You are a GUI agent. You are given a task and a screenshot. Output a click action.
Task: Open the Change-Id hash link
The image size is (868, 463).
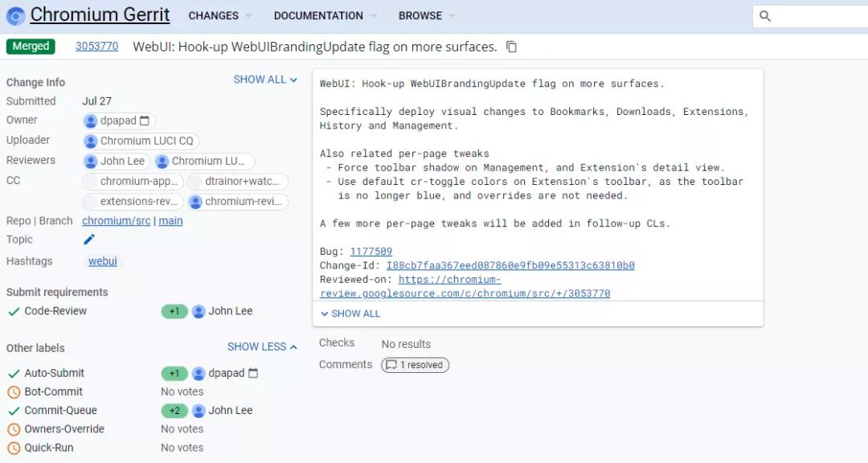(510, 265)
